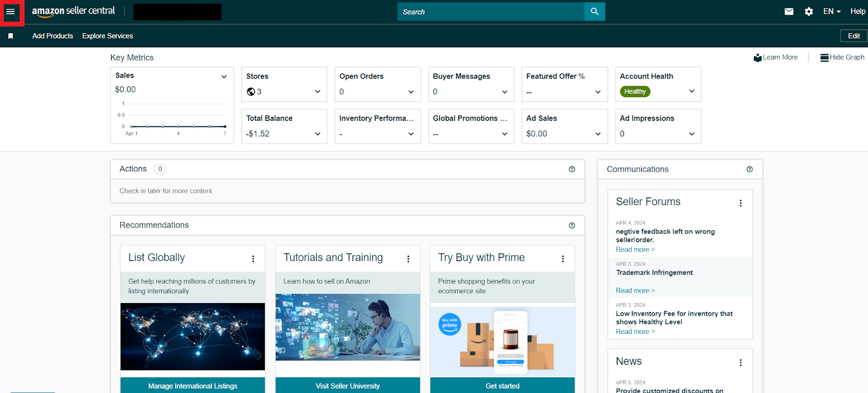Open Add Products in navigation bar
The image size is (868, 393).
53,36
